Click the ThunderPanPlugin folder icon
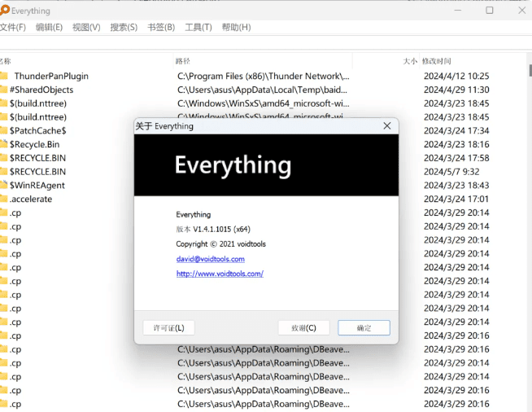 coord(4,76)
